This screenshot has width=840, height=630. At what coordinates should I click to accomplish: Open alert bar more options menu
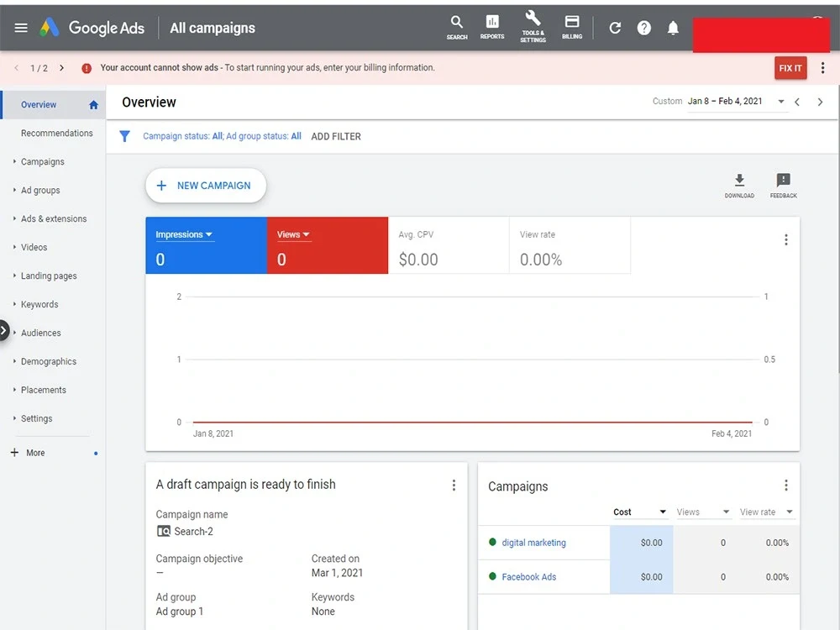(822, 68)
